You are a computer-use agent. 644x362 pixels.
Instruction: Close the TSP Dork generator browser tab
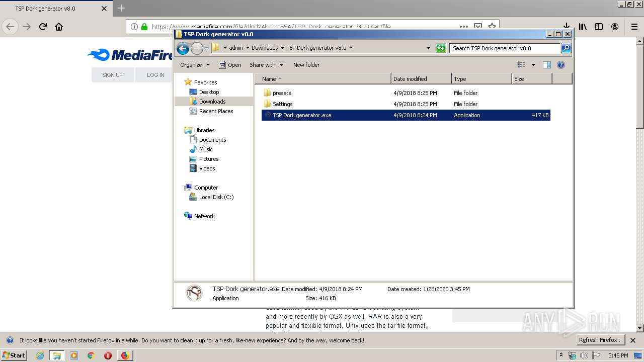[104, 9]
